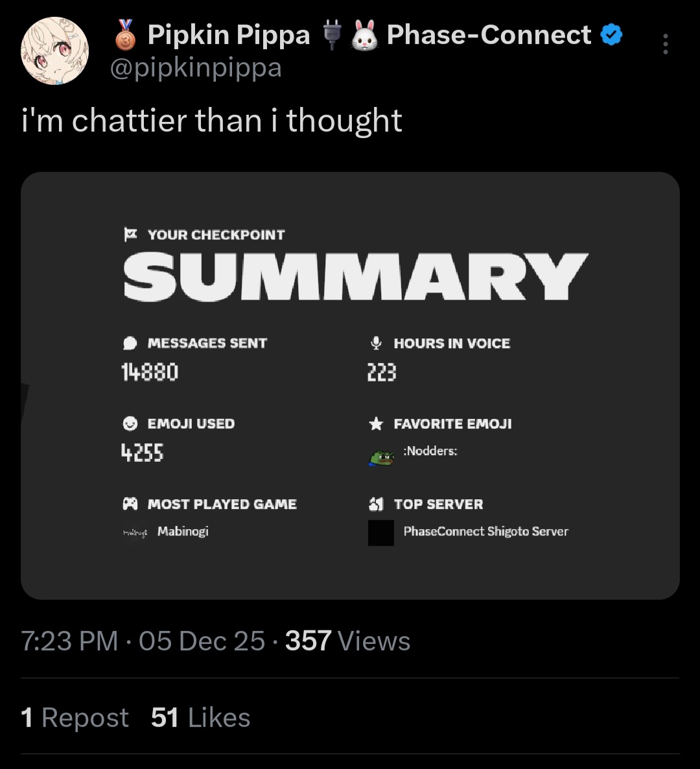The image size is (700, 769).
Task: Click the blue verified checkmark badge
Action: click(x=611, y=35)
